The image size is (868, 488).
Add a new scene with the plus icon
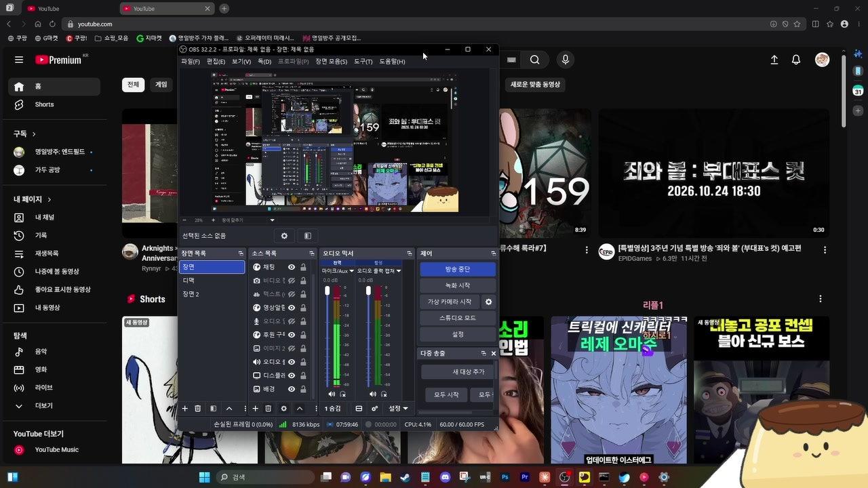click(x=184, y=409)
